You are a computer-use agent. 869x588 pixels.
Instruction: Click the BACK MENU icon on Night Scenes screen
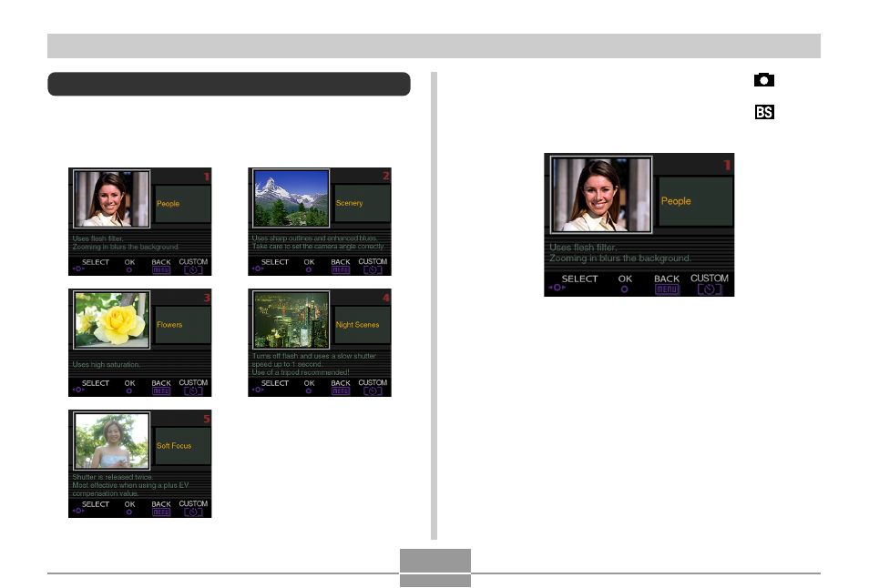[x=341, y=391]
